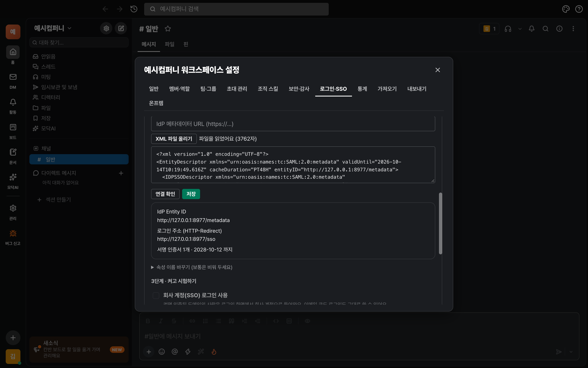
Task: Click the green 저장 button
Action: coord(191,194)
